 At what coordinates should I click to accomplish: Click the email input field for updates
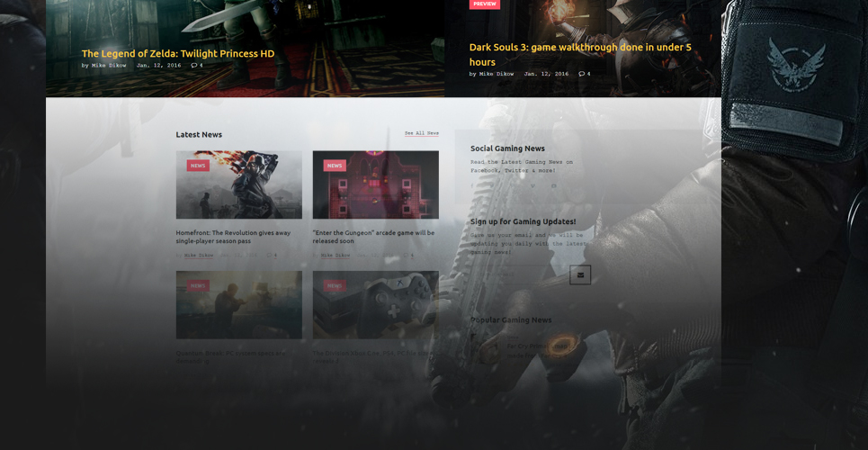tap(520, 274)
